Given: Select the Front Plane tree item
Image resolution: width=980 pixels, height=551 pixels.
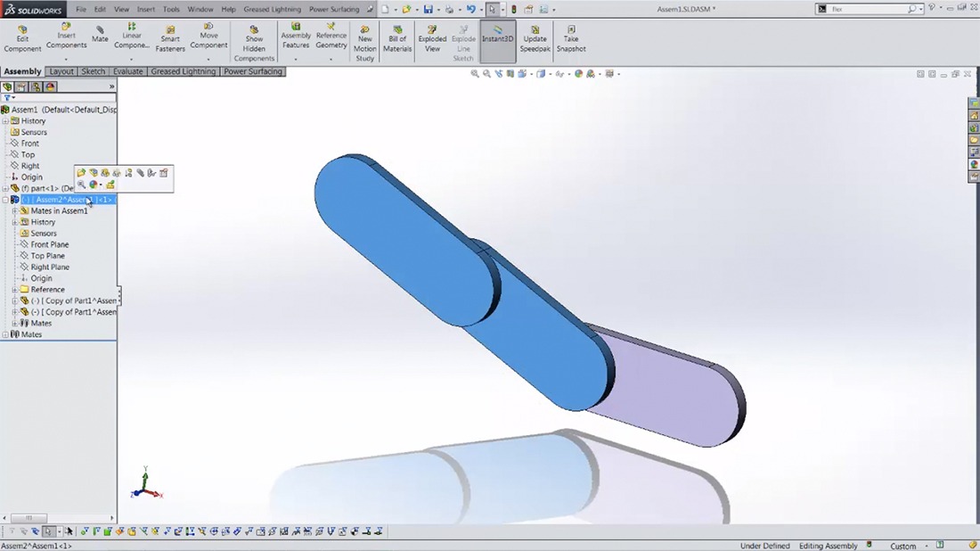Looking at the screenshot, I should [x=49, y=244].
